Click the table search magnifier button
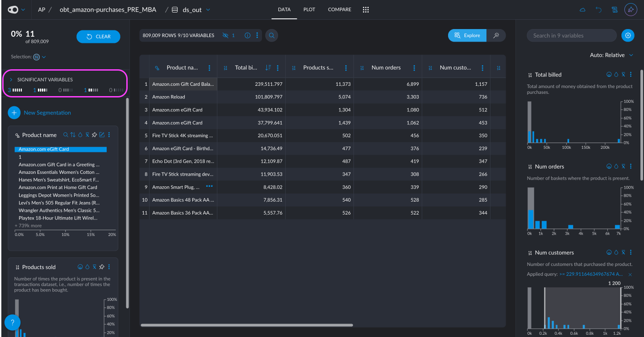Viewport: 644px width, 337px height. pos(272,35)
